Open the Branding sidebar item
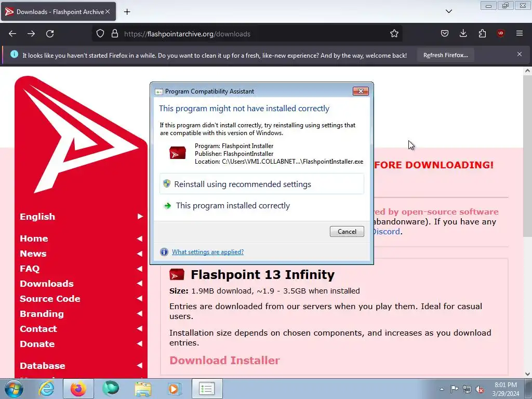Image resolution: width=532 pixels, height=399 pixels. coord(42,314)
